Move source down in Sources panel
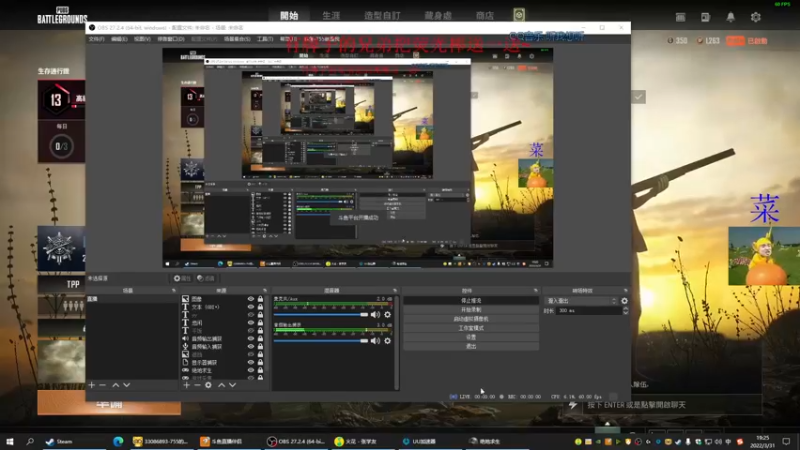The height and width of the screenshot is (450, 800). point(232,385)
